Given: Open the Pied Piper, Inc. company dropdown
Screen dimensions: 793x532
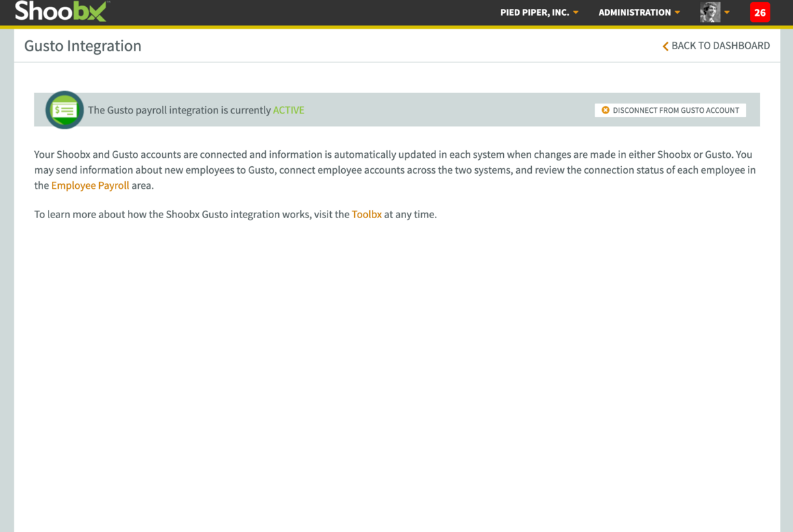Looking at the screenshot, I should 539,12.
